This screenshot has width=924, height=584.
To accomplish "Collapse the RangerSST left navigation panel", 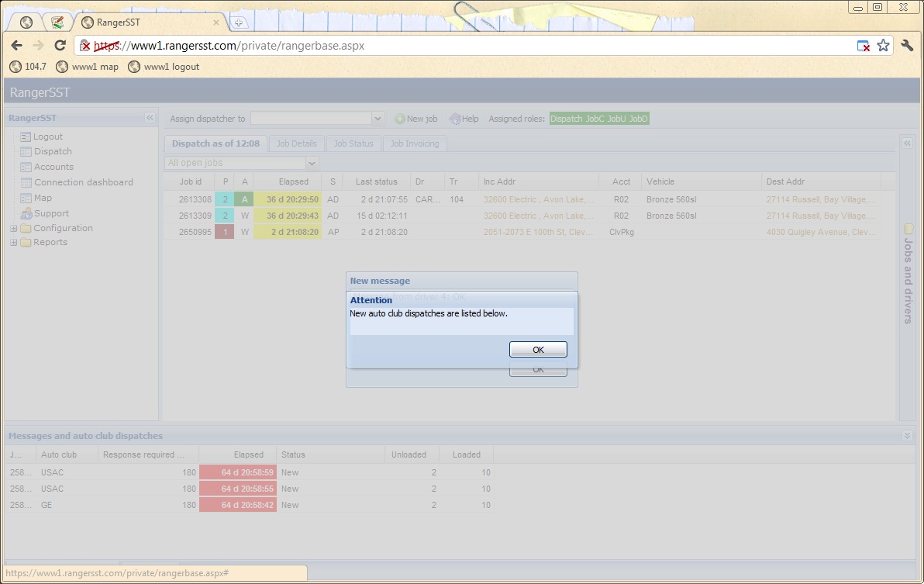I will click(150, 118).
